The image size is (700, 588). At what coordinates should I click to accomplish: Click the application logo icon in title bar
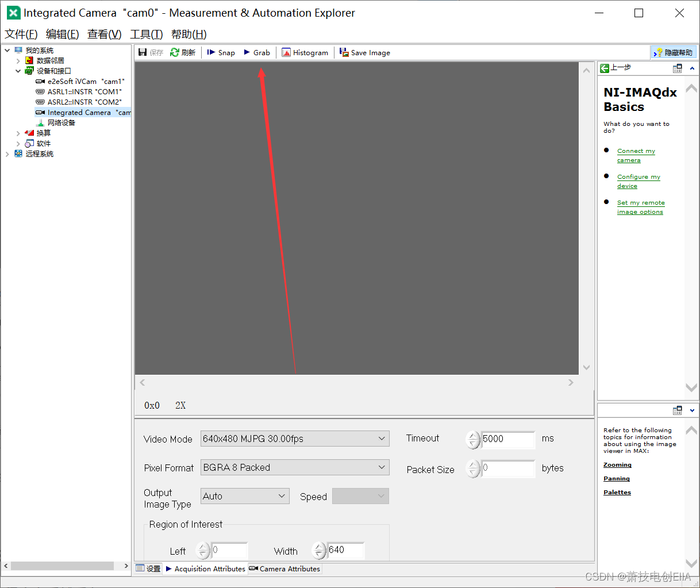point(13,13)
